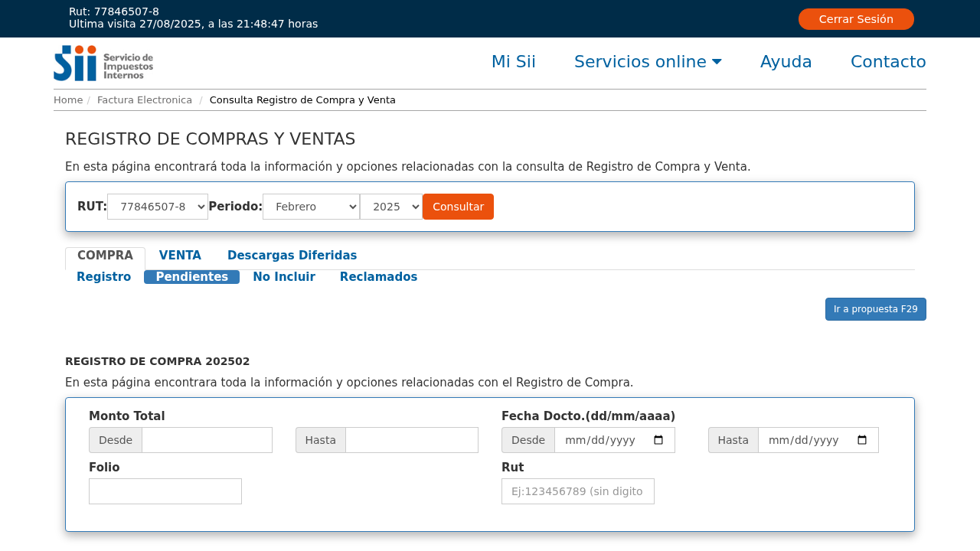This screenshot has height=551, width=980.
Task: Open the month dropdown showing Febrero
Action: pyautogui.click(x=311, y=207)
